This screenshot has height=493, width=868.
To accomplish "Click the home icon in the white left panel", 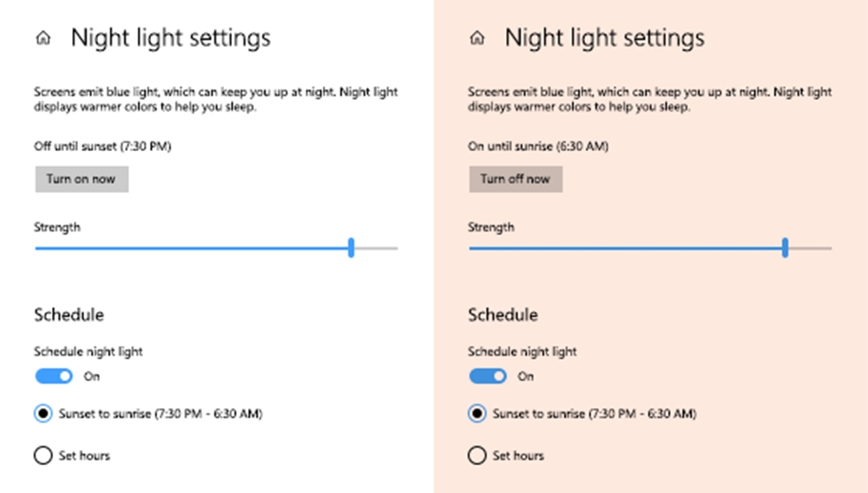I will [43, 37].
